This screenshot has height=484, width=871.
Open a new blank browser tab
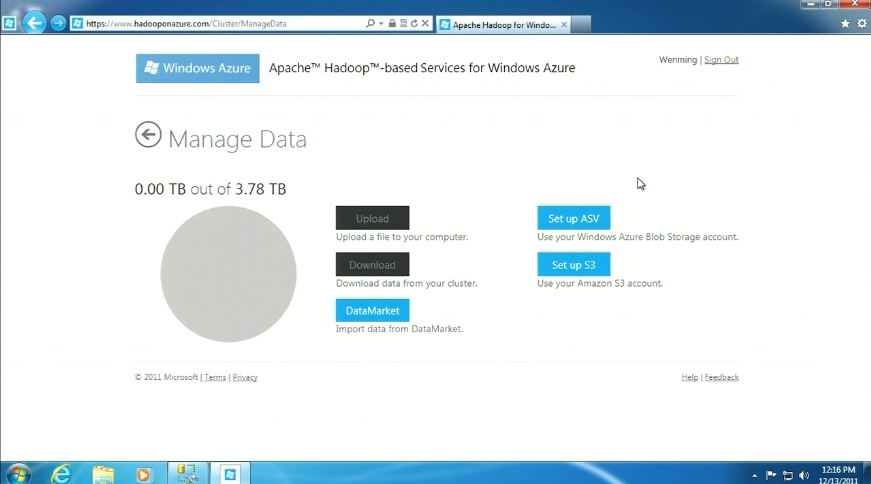coord(580,24)
